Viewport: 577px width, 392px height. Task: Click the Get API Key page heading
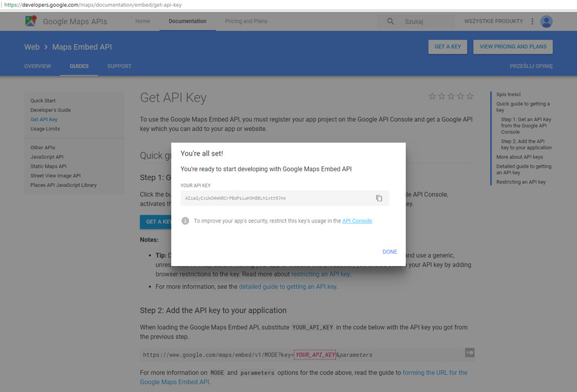(173, 97)
